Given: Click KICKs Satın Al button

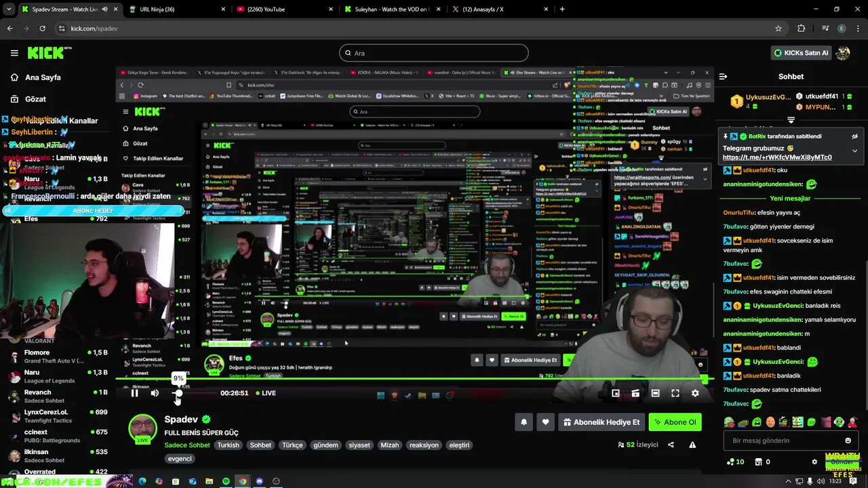Looking at the screenshot, I should (801, 53).
